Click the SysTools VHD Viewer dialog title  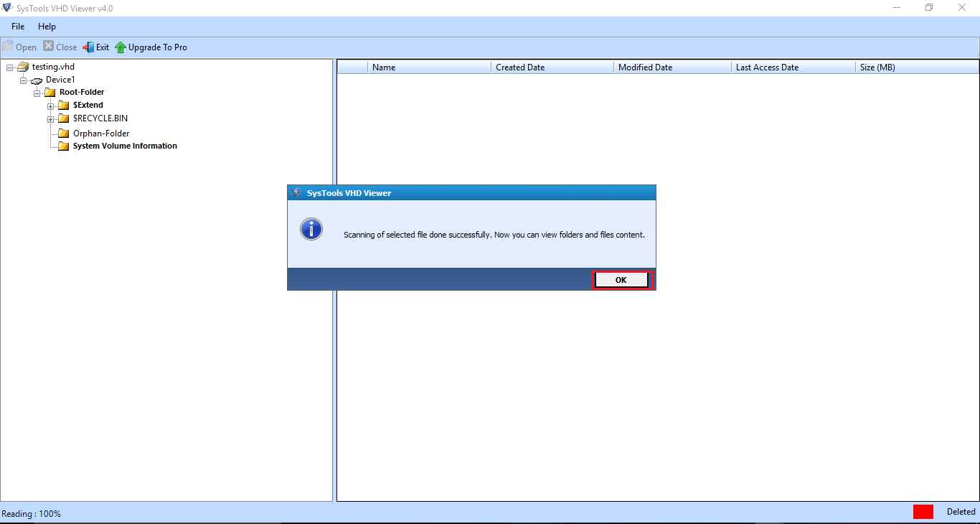click(x=349, y=193)
